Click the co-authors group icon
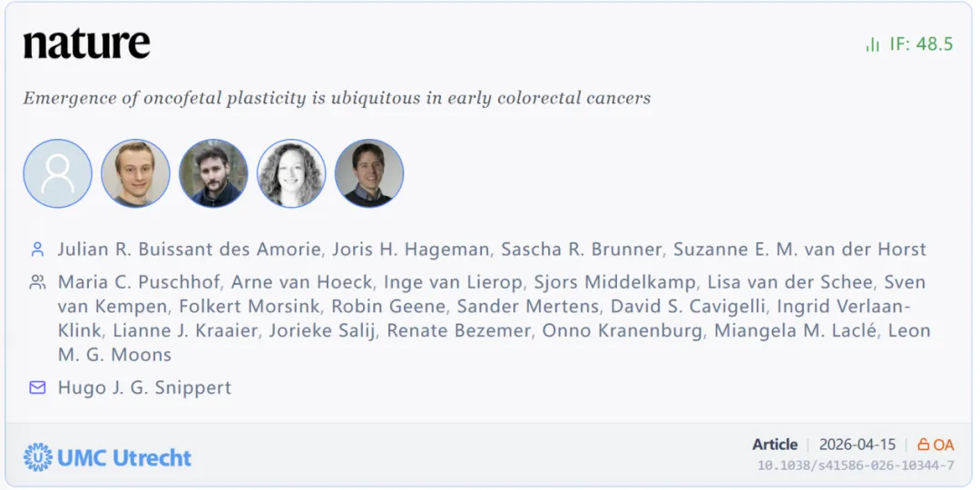Viewport: 980px width, 490px height. coord(37,282)
